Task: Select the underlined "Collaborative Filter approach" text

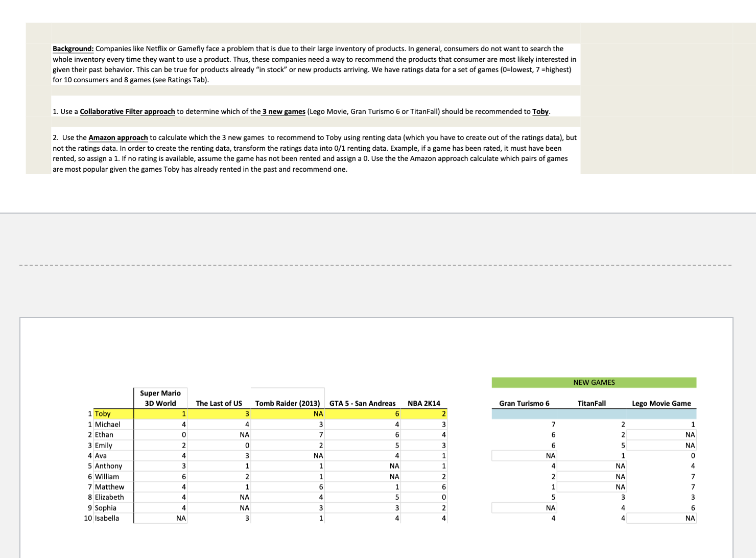Action: point(127,111)
